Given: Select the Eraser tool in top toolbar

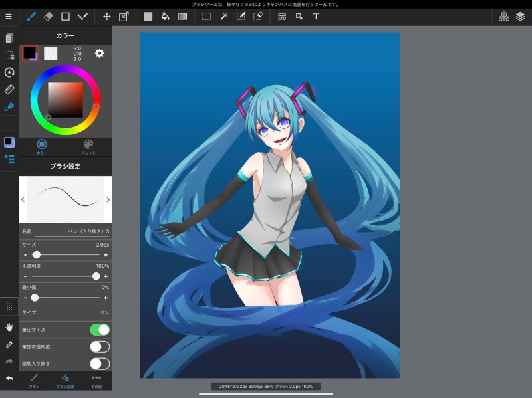Looking at the screenshot, I should [x=48, y=16].
